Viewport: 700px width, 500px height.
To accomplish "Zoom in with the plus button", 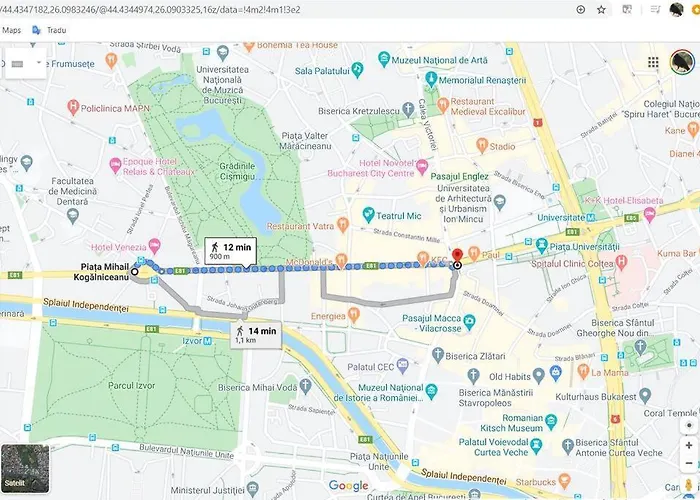I will point(689,446).
